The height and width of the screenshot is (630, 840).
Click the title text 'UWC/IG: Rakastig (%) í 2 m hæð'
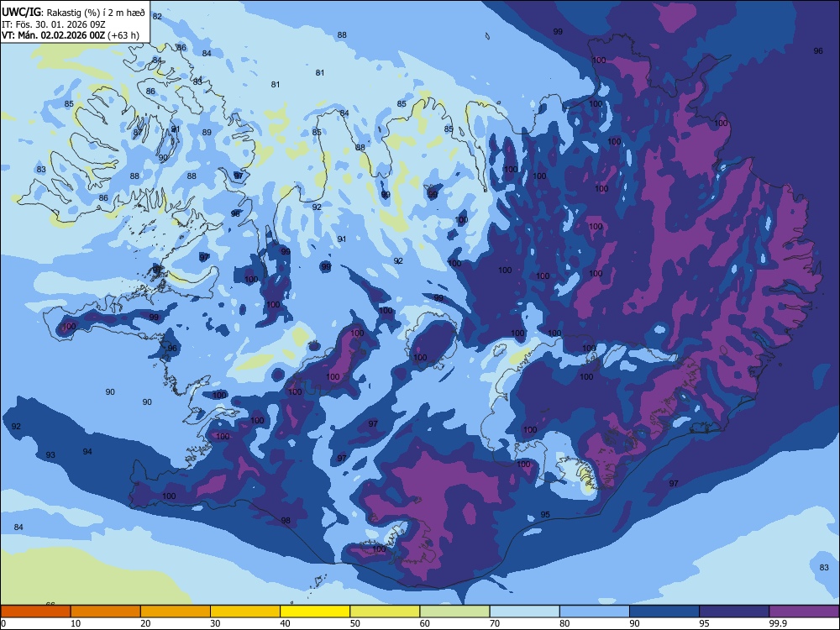tap(74, 13)
